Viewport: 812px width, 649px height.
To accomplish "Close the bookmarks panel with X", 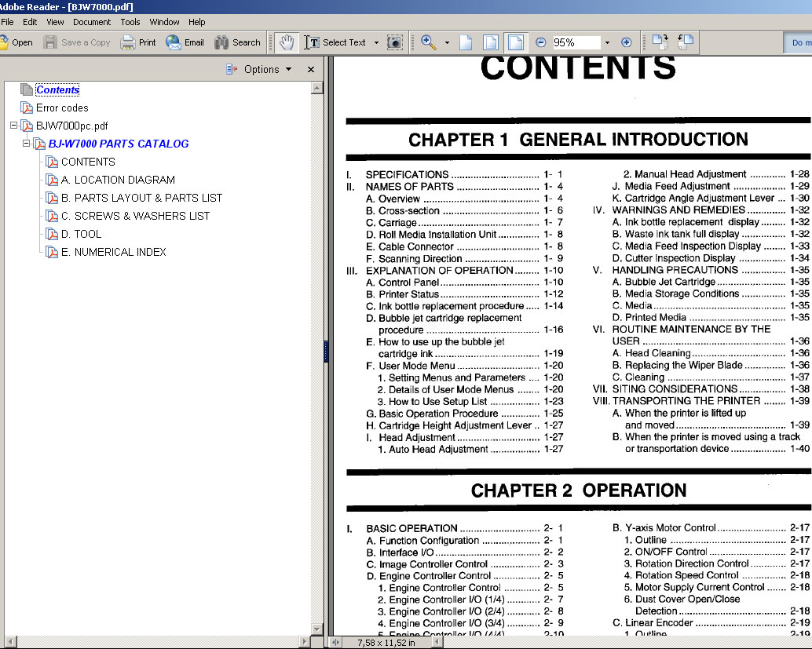I will pos(311,69).
